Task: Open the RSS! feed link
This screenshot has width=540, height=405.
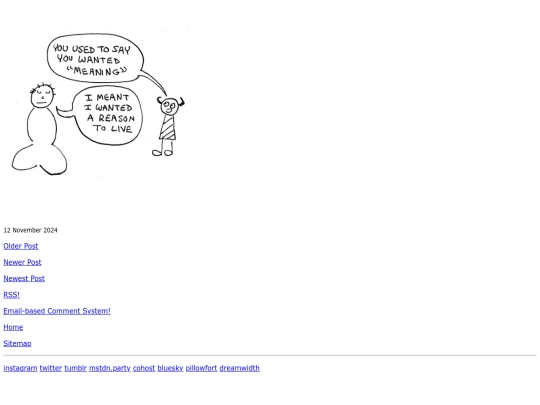Action: (x=11, y=295)
